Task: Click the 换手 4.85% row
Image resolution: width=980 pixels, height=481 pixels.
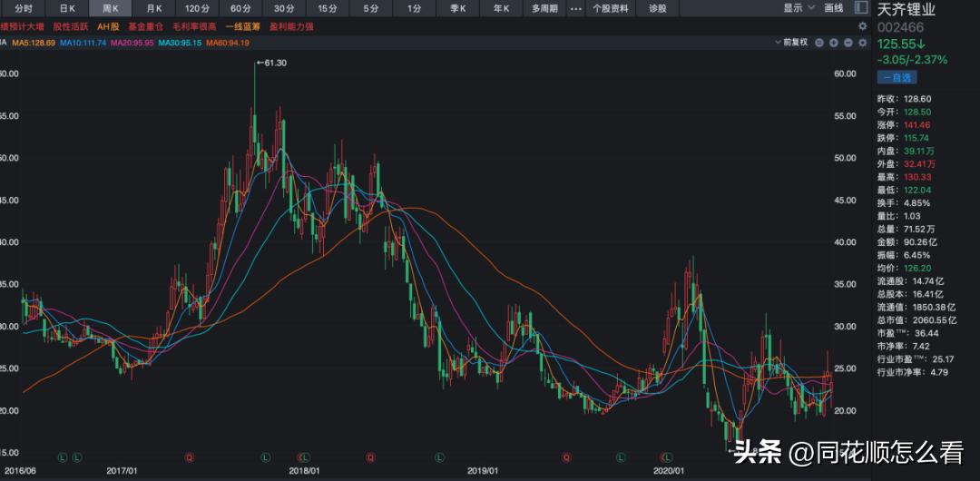Action: (x=904, y=202)
